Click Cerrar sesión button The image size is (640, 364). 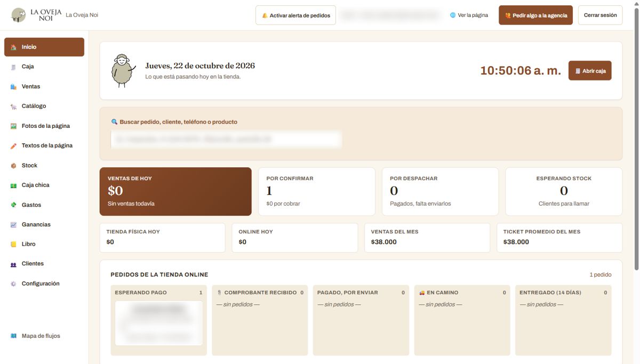coord(600,15)
